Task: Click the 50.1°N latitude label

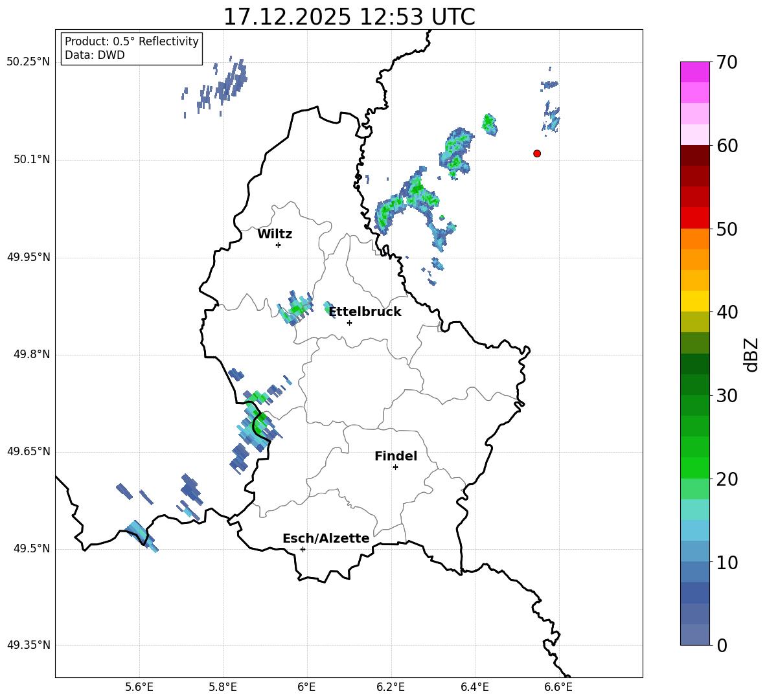Action: click(32, 160)
